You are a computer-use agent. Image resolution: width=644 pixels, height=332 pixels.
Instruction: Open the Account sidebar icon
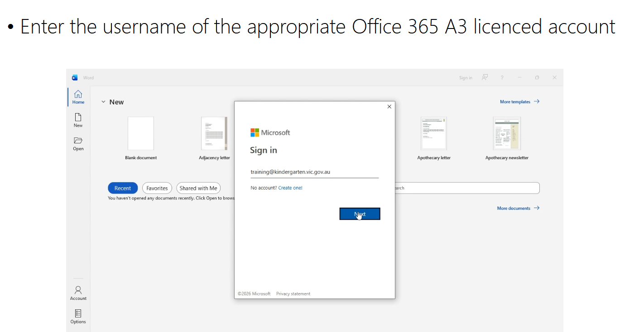click(78, 293)
